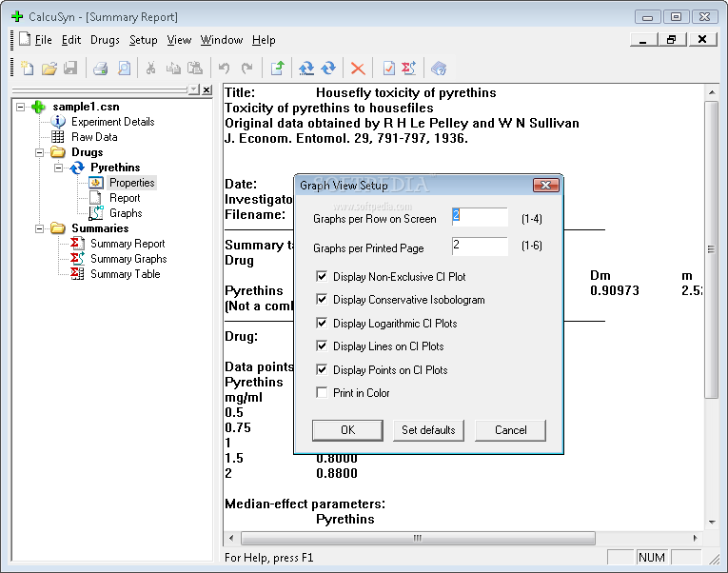
Task: Click the scroll left arrow
Action: [231, 538]
